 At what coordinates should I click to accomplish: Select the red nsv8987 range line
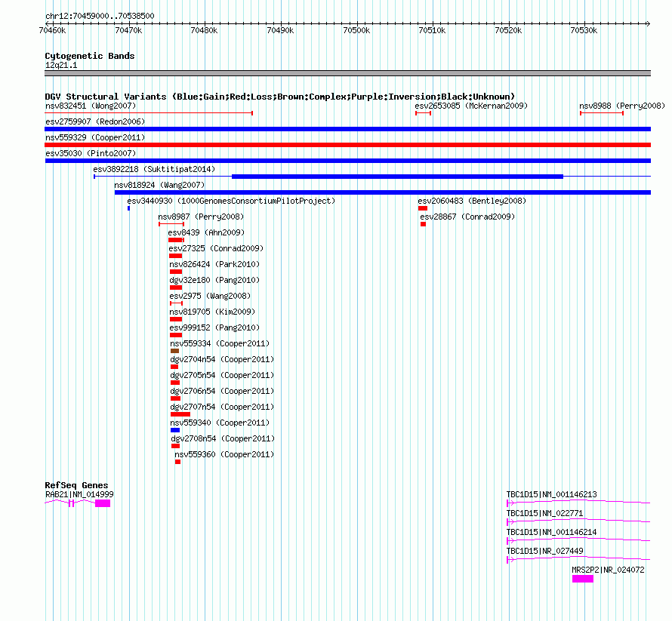[171, 224]
